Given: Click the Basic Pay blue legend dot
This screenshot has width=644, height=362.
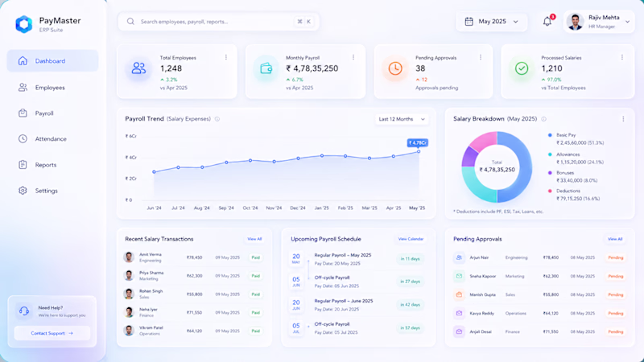Looking at the screenshot, I should point(550,135).
